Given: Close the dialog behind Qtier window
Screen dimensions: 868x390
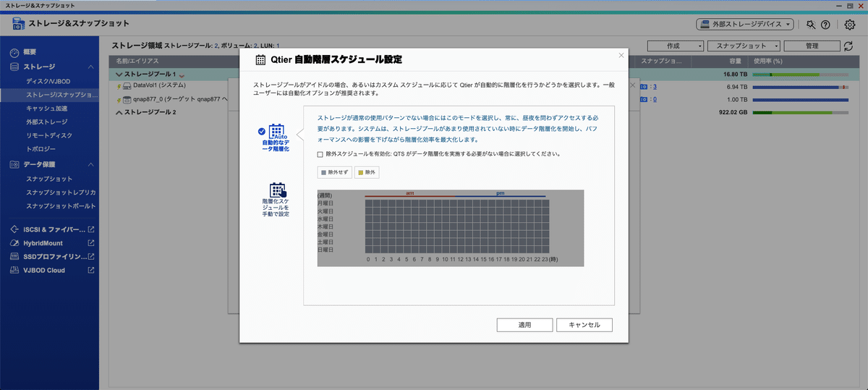Looking at the screenshot, I should tap(634, 85).
